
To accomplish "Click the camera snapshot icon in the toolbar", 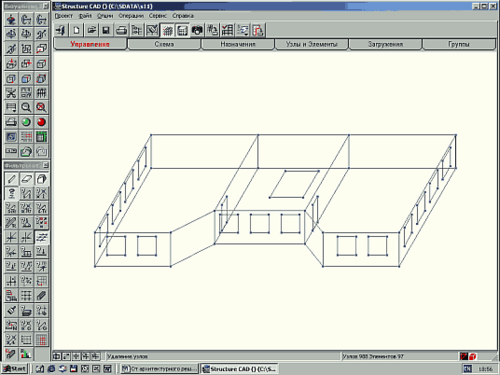I will click(197, 30).
